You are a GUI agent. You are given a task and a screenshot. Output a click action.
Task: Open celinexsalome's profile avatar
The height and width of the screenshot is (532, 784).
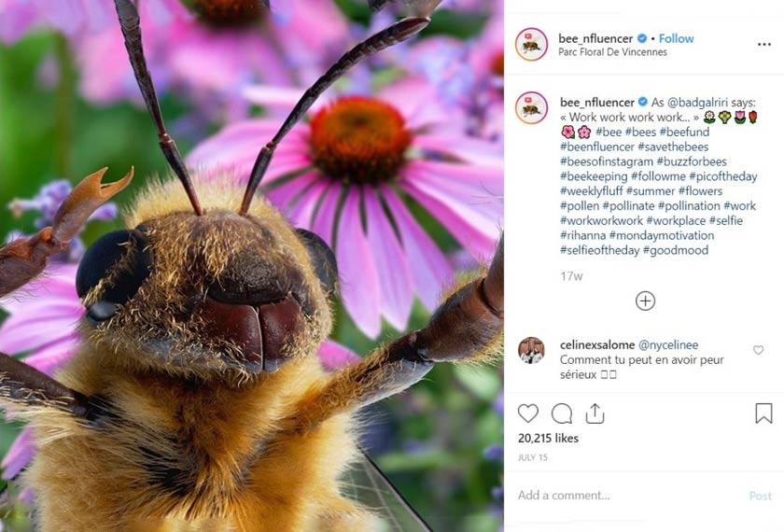(531, 350)
